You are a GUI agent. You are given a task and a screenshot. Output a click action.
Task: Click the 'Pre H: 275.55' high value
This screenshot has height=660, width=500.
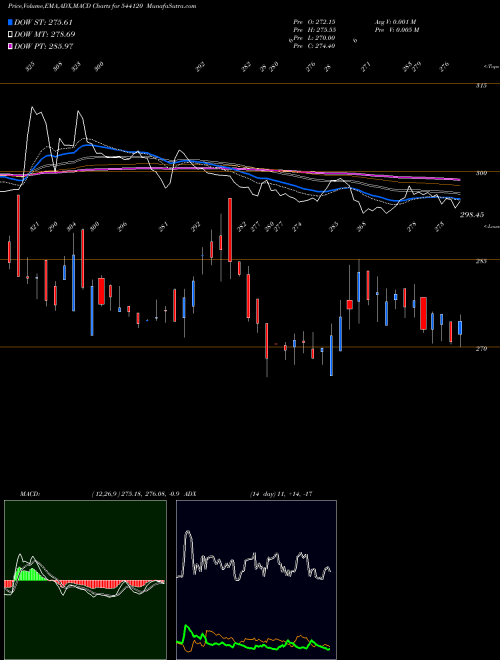coord(314,29)
